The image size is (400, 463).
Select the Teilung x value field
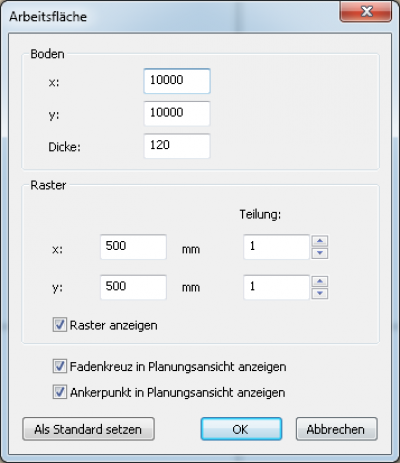pyautogui.click(x=277, y=247)
